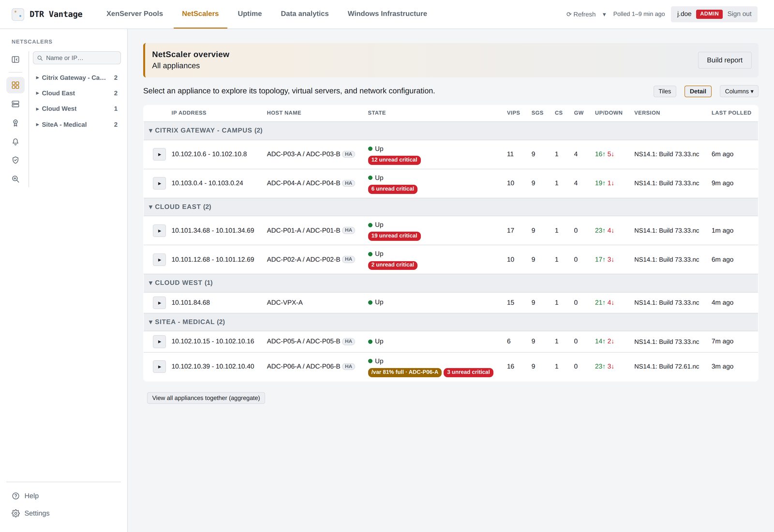Go to the Uptime tab

pyautogui.click(x=250, y=14)
